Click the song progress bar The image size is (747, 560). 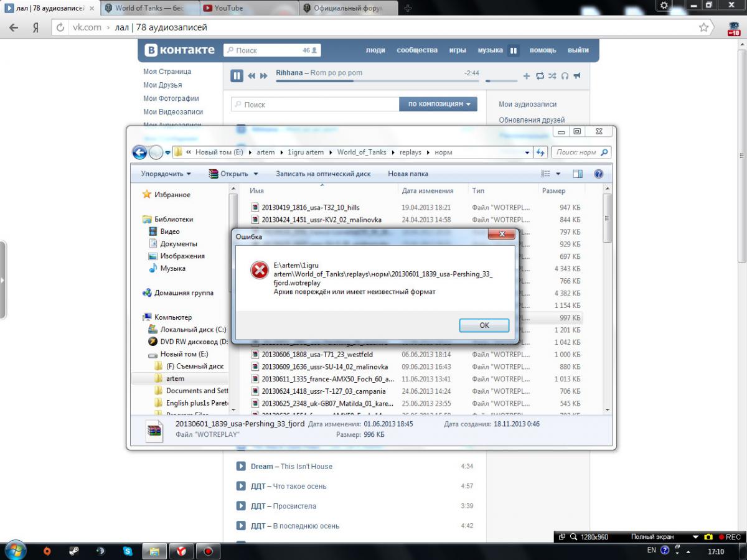click(377, 81)
